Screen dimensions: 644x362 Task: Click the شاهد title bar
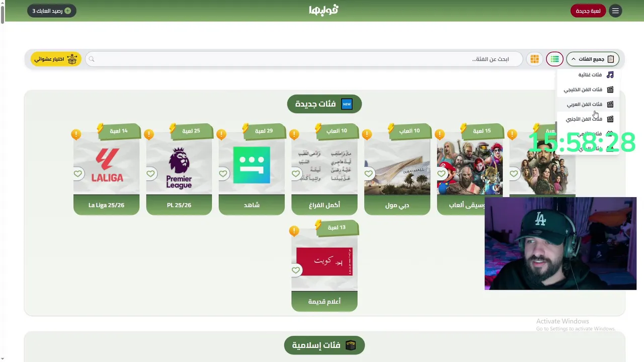coord(252,205)
